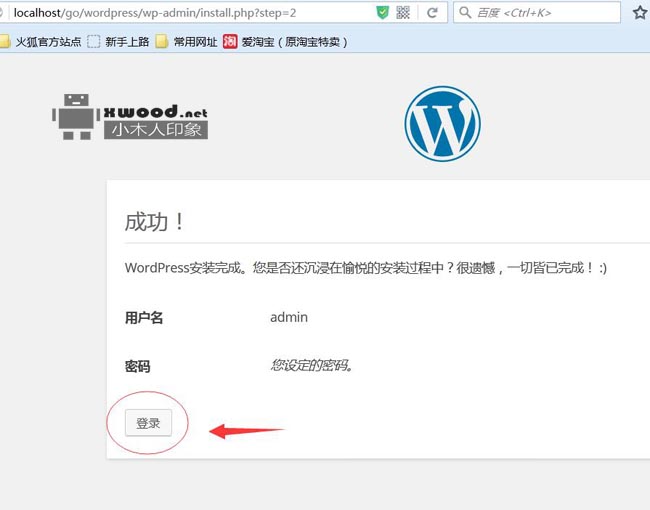Click the 成功！ heading
Viewport: 650px width, 510px height.
(155, 222)
